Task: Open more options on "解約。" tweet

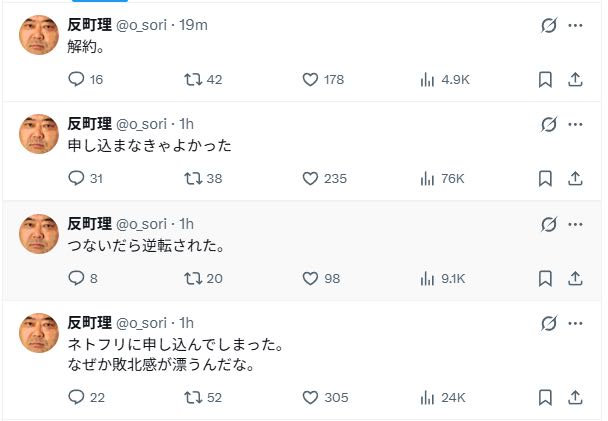Action: click(x=575, y=25)
